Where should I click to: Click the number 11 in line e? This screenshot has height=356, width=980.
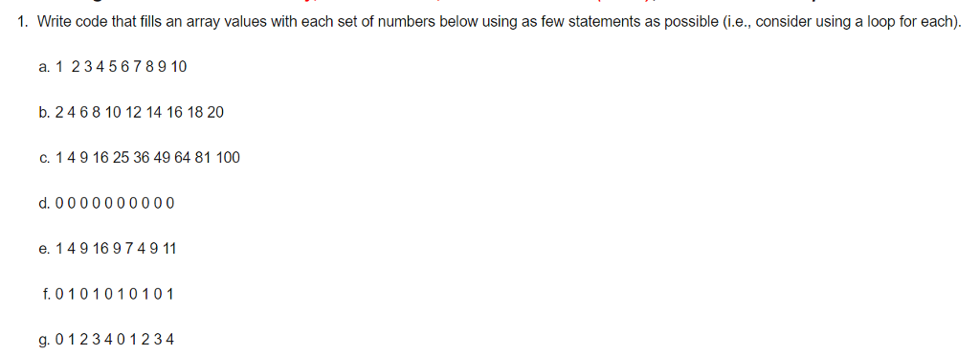[169, 249]
